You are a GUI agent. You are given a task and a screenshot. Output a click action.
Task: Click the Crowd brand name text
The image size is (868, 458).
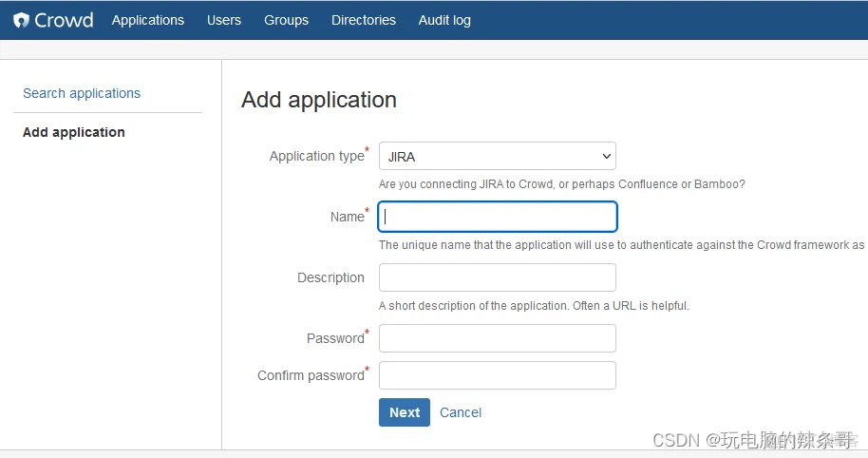coord(64,21)
